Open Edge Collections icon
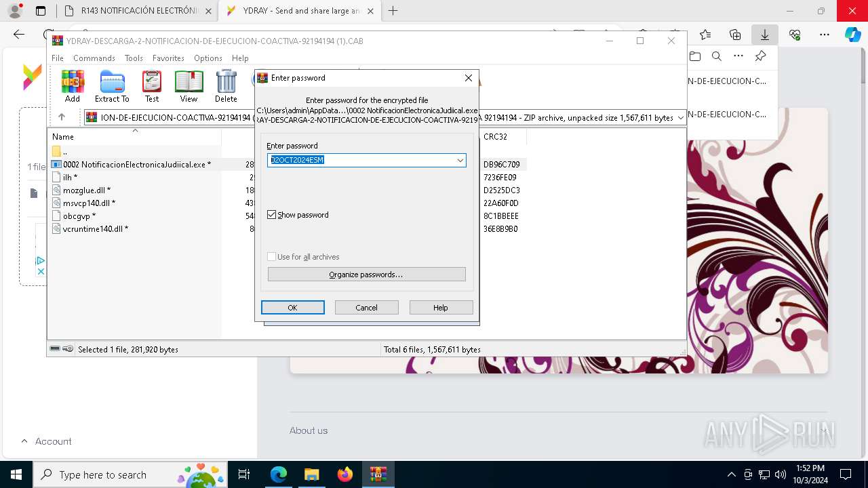The width and height of the screenshot is (868, 488). [735, 35]
